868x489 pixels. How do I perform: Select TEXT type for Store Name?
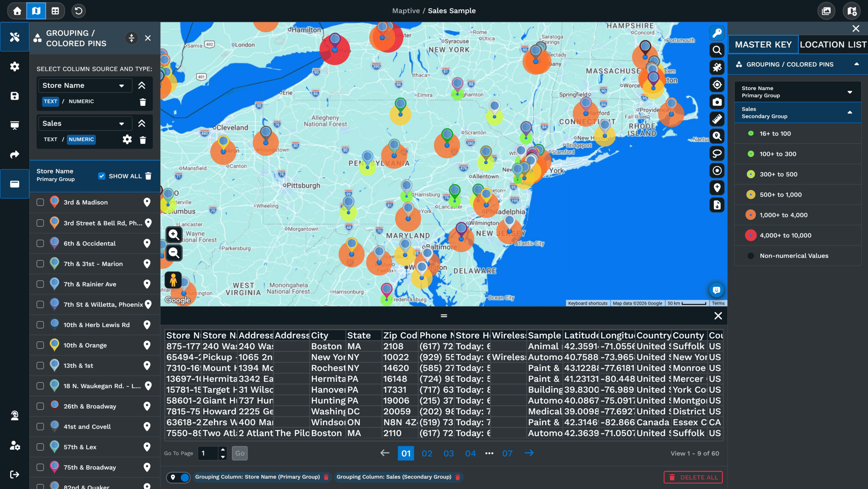51,101
